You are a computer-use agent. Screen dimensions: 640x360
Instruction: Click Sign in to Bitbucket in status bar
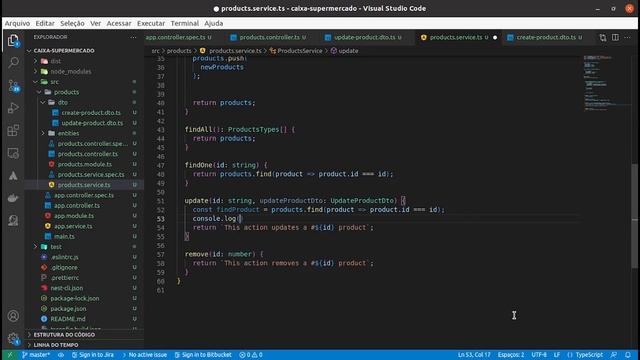pos(203,355)
